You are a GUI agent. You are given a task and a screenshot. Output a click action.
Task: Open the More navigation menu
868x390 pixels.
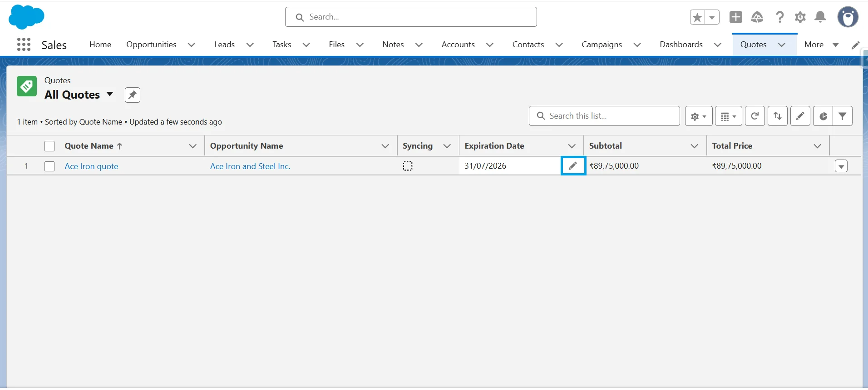(x=822, y=45)
